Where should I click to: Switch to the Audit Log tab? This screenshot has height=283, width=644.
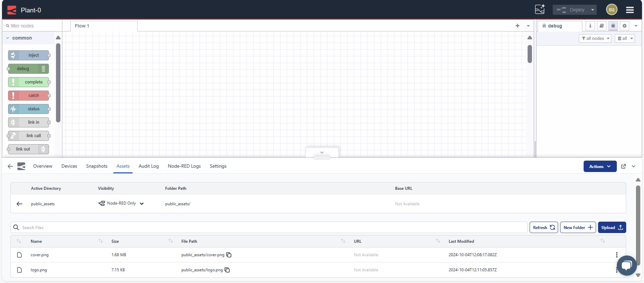coord(149,166)
